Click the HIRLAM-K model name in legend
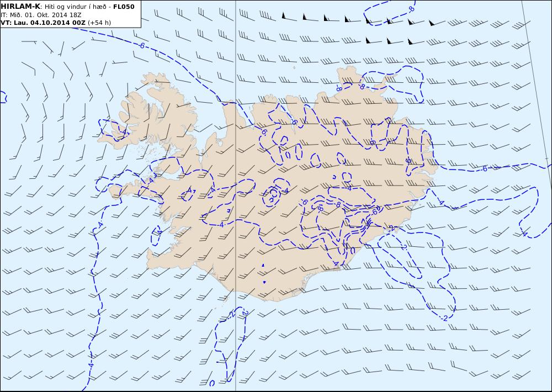Screen dimensions: 552x392 pos(21,7)
